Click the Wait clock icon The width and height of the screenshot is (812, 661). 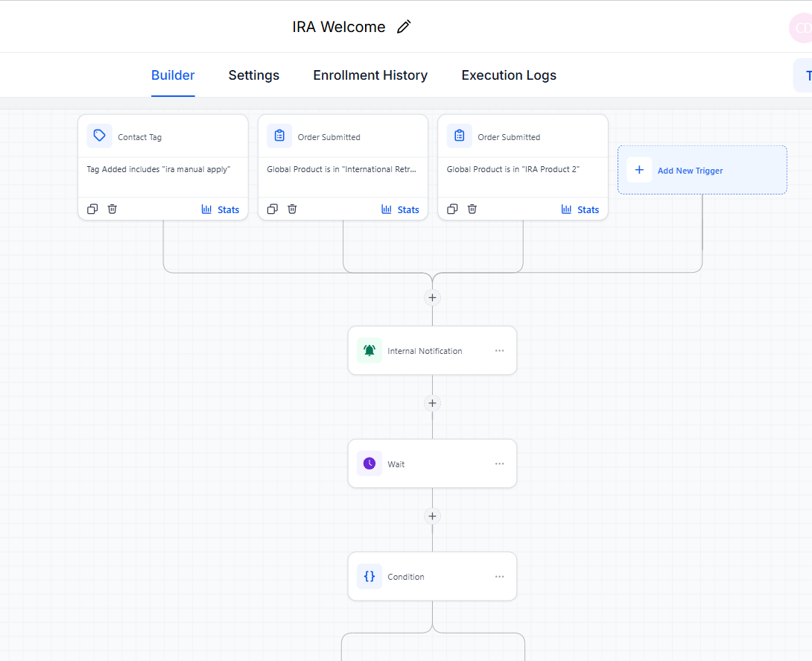click(x=369, y=463)
